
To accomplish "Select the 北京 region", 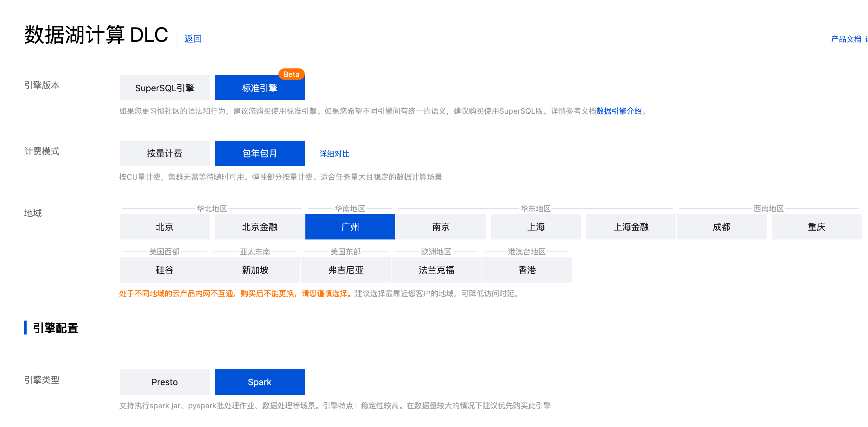I will click(x=164, y=227).
